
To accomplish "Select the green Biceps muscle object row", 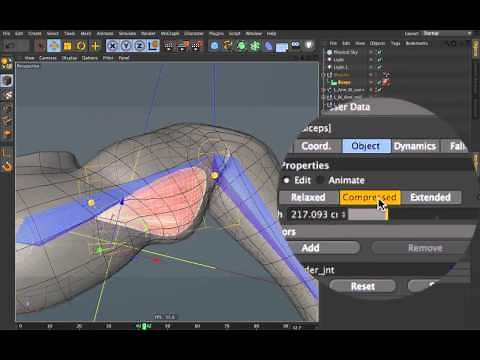I will click(344, 82).
